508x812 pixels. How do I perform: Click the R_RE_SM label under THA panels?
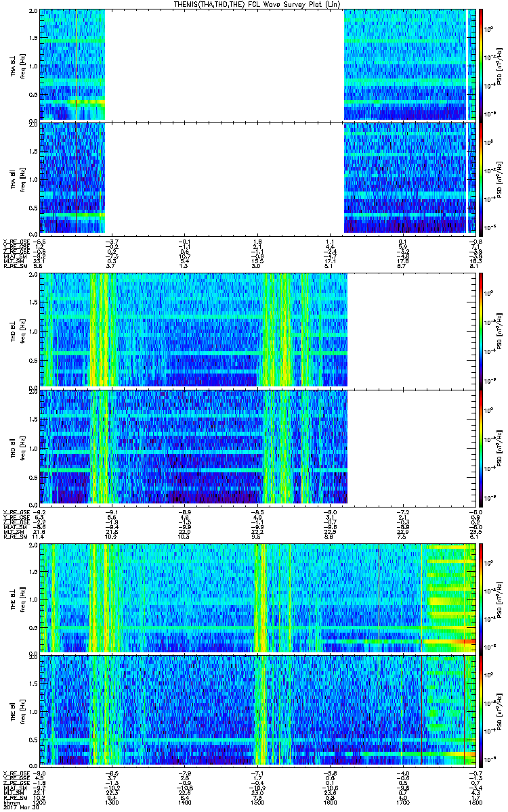[14, 267]
